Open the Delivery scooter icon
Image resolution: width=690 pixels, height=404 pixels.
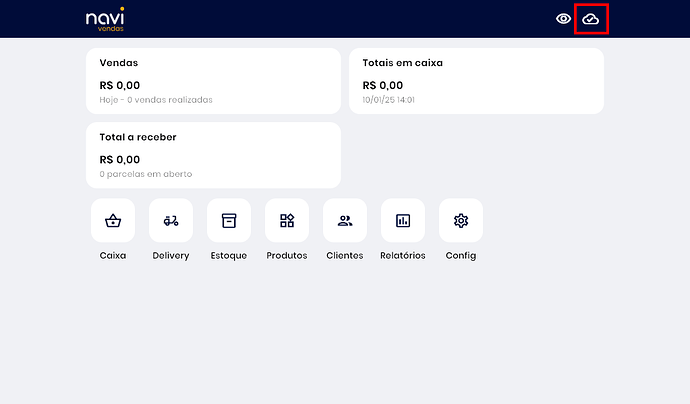click(x=171, y=220)
